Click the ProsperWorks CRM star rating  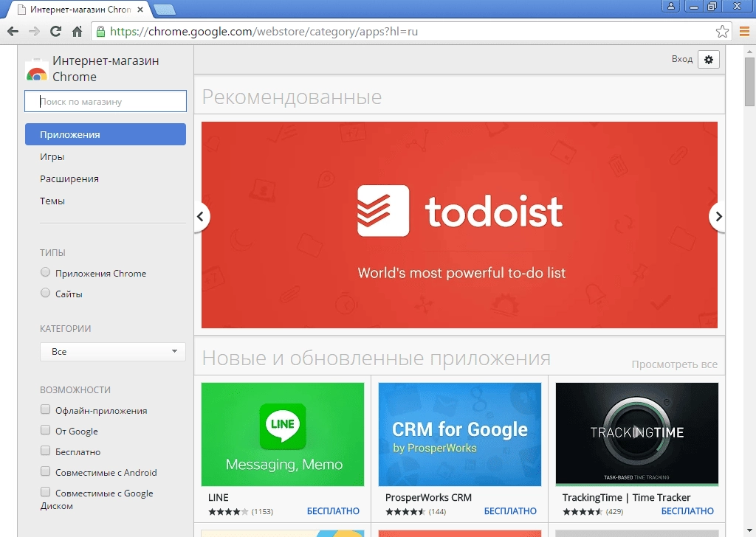405,511
